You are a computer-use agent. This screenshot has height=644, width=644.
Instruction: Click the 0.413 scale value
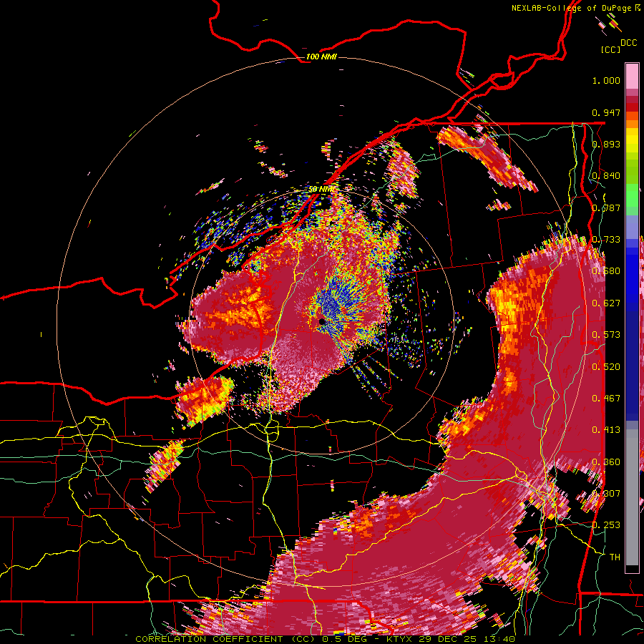606,430
